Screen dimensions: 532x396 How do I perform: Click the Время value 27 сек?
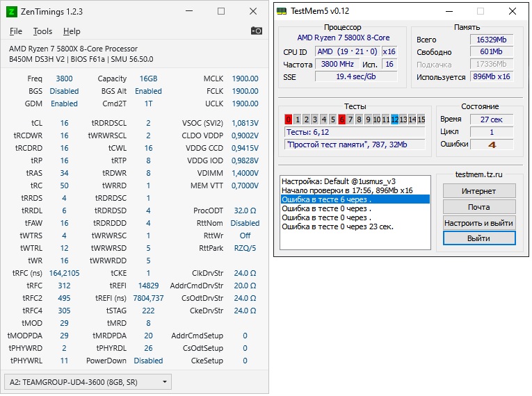[x=492, y=119]
